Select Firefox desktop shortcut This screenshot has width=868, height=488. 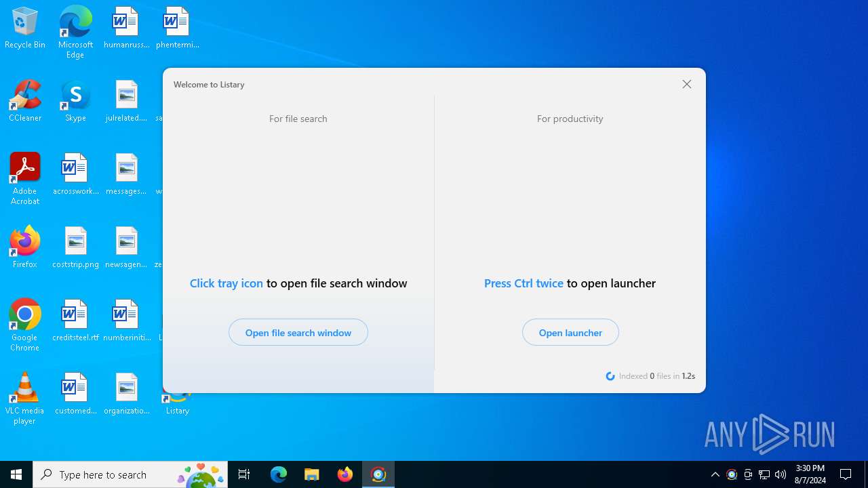(x=25, y=248)
